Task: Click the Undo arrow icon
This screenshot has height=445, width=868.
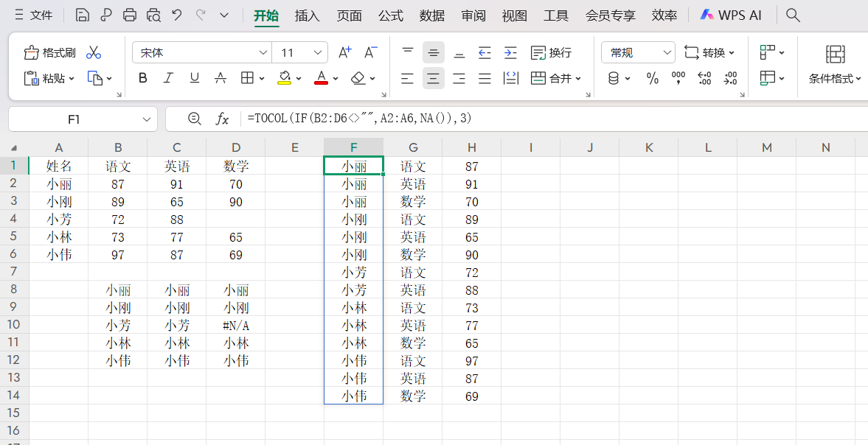Action: 177,15
